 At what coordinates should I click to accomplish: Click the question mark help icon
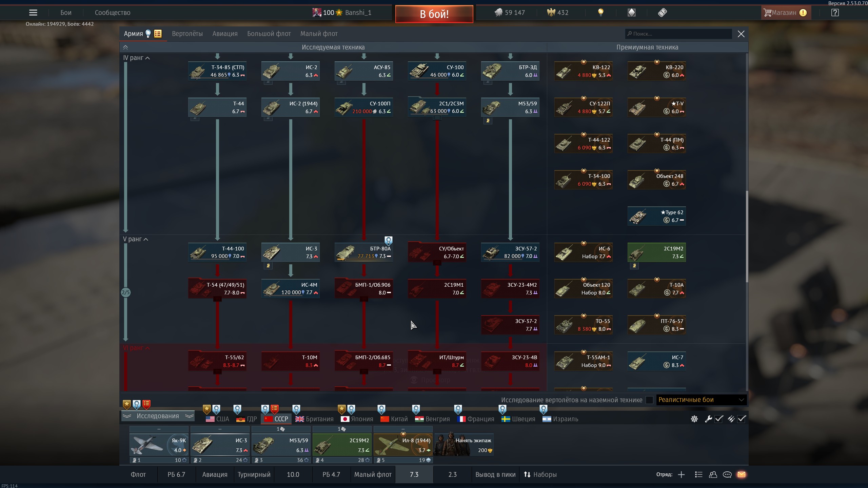(x=835, y=13)
